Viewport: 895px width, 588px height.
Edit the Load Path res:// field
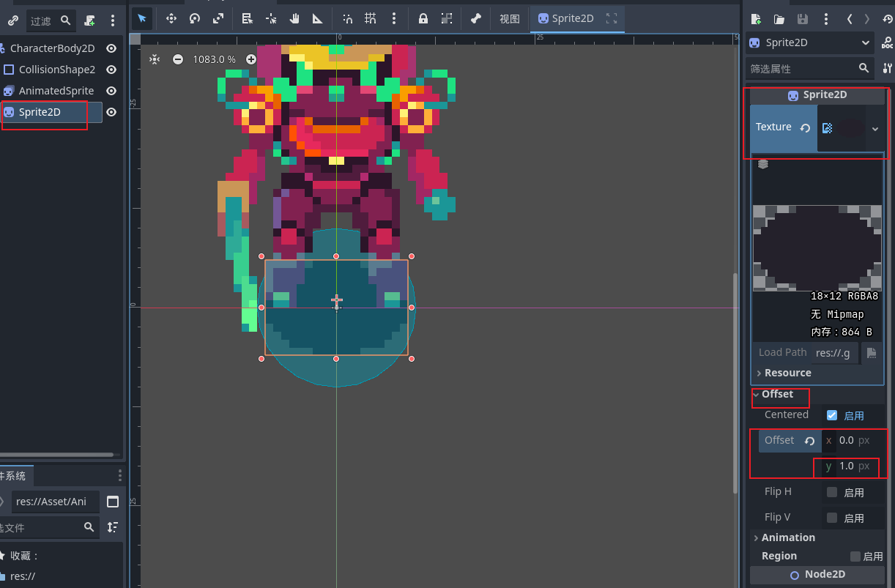click(836, 352)
